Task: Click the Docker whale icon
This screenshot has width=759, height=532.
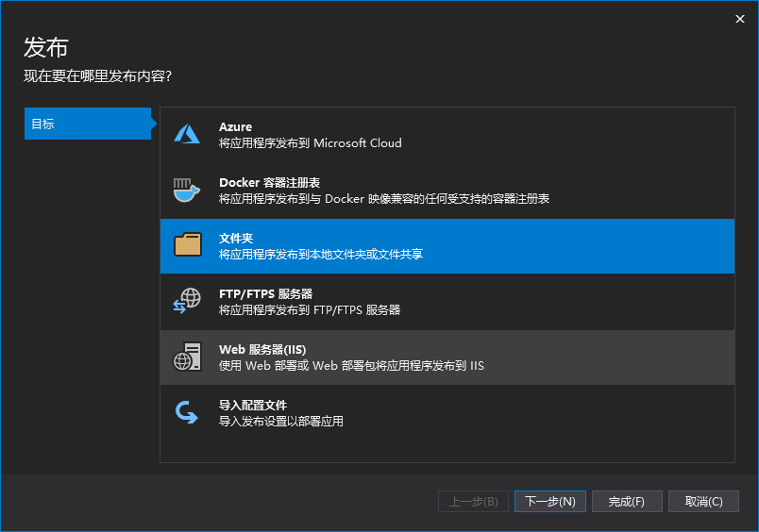Action: pos(187,191)
